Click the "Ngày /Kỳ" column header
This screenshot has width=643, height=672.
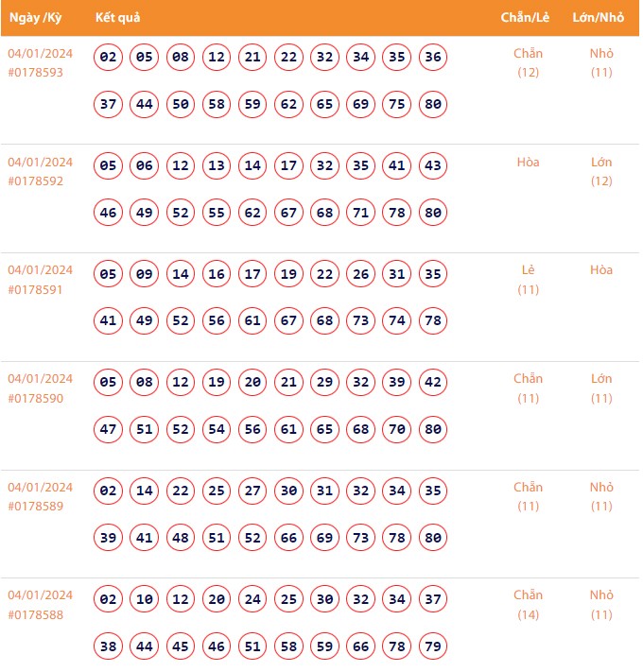pos(36,18)
